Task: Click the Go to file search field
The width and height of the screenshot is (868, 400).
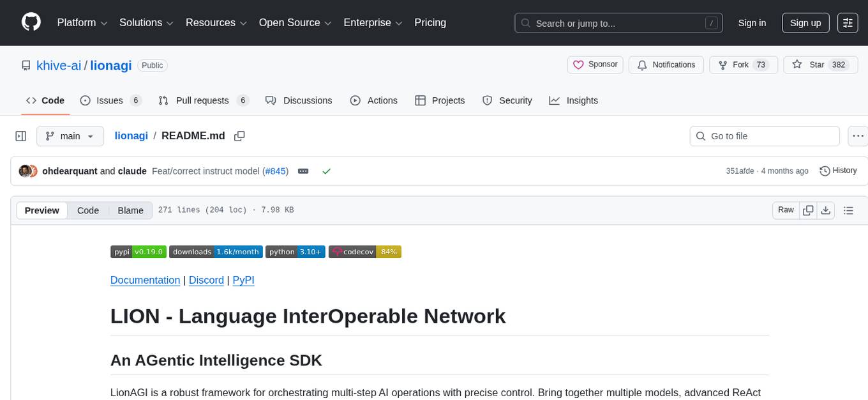Action: (765, 136)
